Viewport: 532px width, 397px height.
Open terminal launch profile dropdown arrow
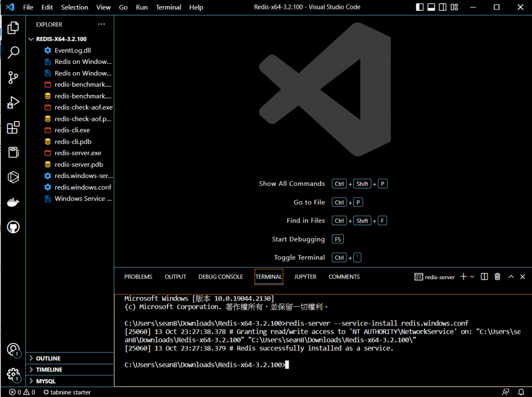[472, 277]
